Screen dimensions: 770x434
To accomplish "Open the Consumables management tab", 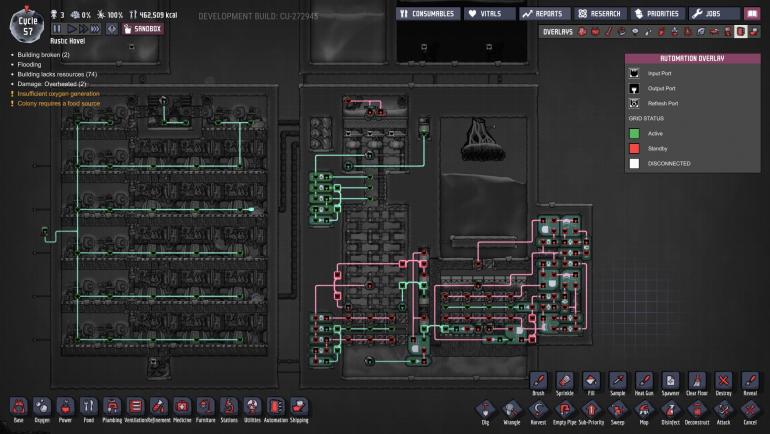I will click(428, 14).
